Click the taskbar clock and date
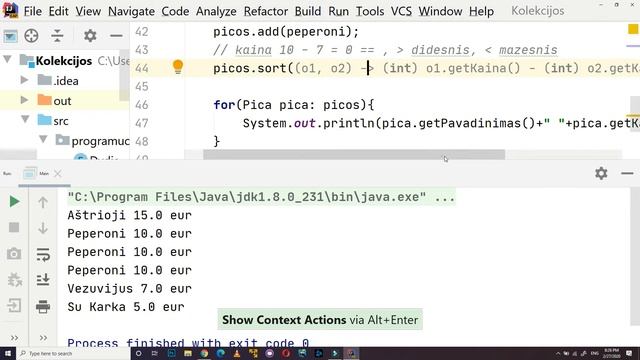640x360 pixels. tap(611, 353)
